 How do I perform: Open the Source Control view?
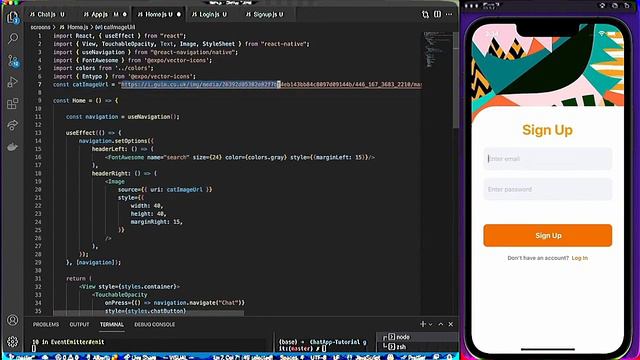click(13, 61)
